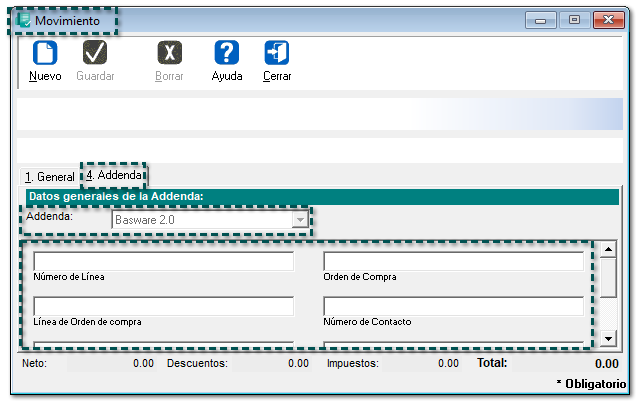Click the scroll up arrow in the addenda panel
Image resolution: width=639 pixels, height=404 pixels.
[x=607, y=249]
